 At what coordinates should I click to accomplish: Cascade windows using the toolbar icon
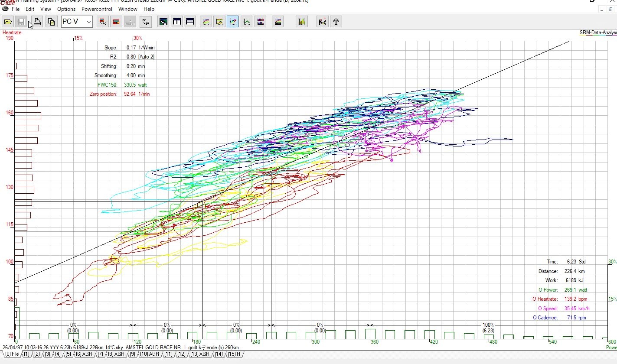pyautogui.click(x=163, y=22)
